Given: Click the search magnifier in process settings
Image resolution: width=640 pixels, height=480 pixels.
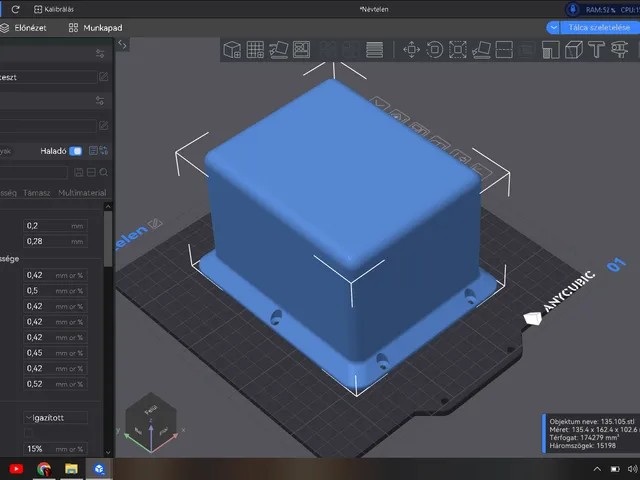Looking at the screenshot, I should 104,172.
